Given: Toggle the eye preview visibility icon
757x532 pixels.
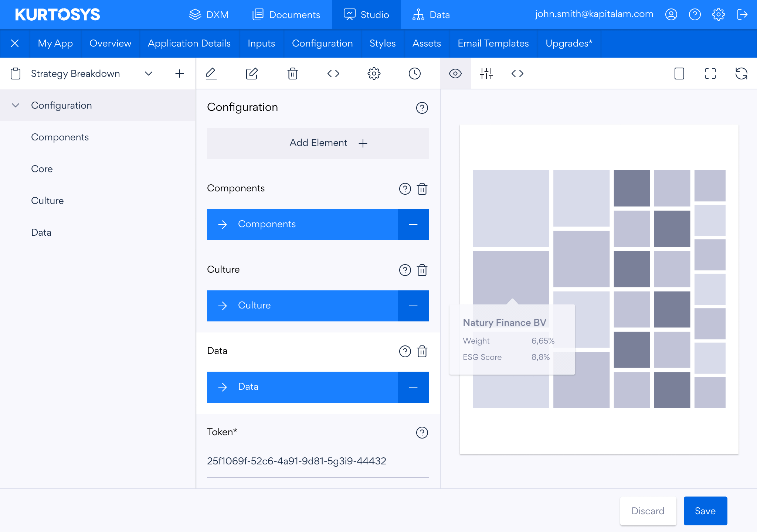Looking at the screenshot, I should [x=455, y=74].
